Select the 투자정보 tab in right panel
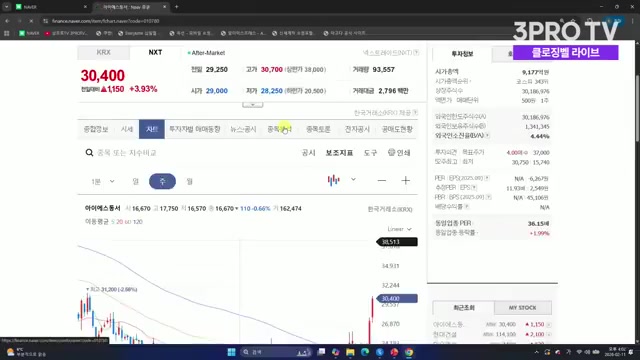Viewport: 640px width, 360px height. (x=462, y=54)
